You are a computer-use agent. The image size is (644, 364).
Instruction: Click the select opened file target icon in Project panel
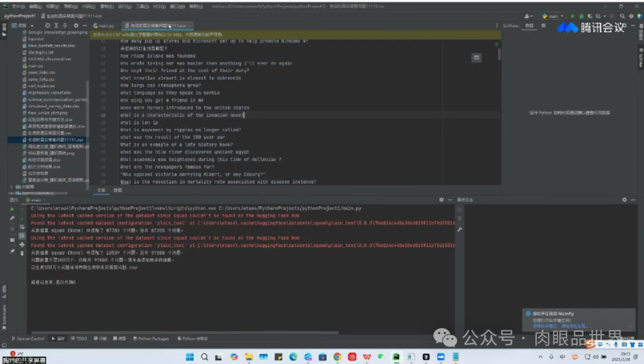pyautogui.click(x=48, y=26)
